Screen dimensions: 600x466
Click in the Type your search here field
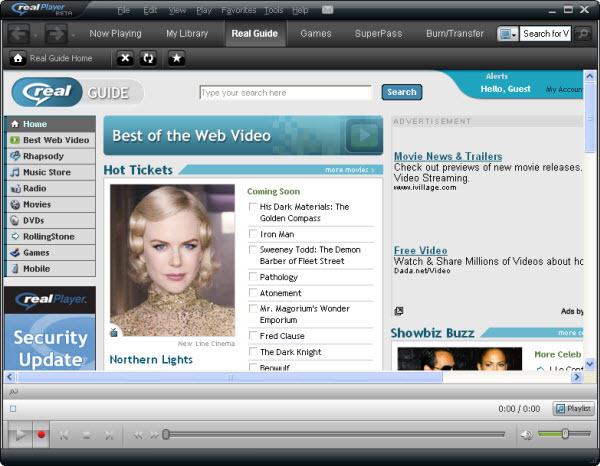(285, 93)
